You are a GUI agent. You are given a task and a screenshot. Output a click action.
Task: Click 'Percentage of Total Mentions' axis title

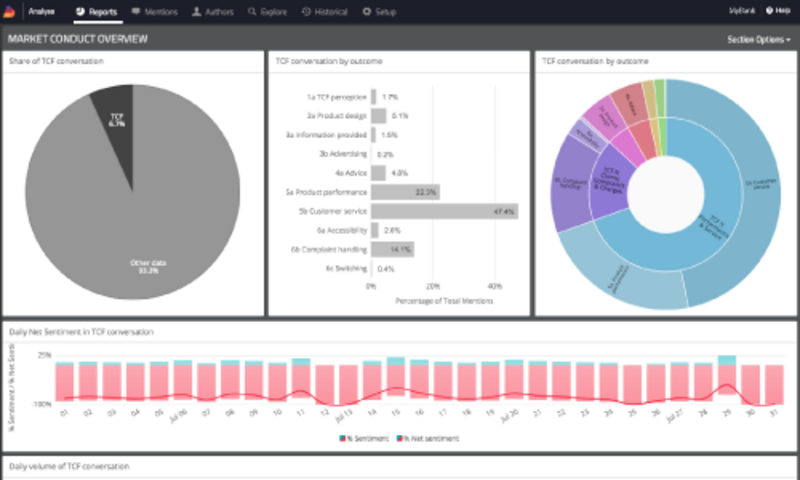444,301
